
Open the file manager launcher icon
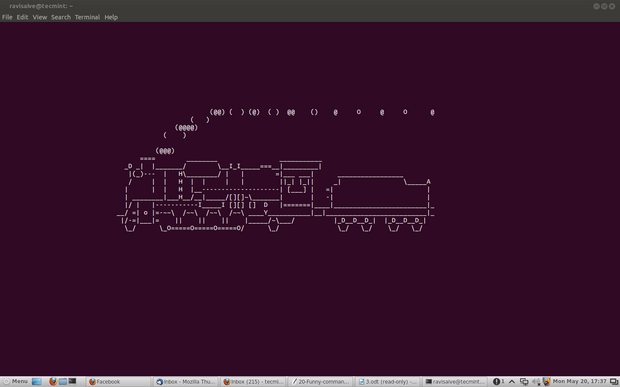[x=63, y=381]
